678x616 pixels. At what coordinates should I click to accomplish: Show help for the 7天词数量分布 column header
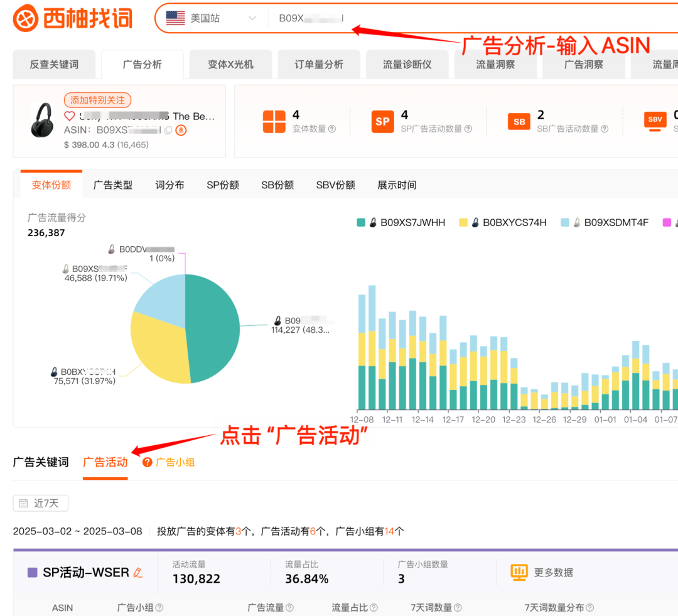pyautogui.click(x=589, y=608)
